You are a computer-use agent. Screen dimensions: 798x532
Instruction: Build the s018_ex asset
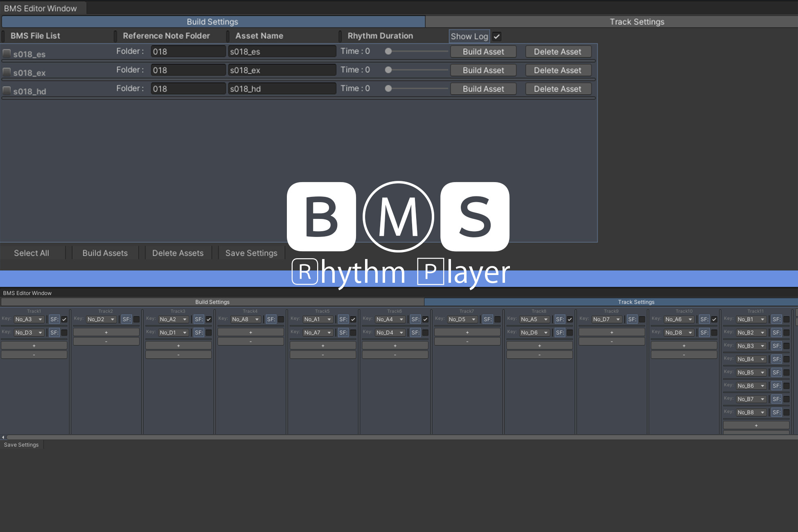[x=483, y=70]
